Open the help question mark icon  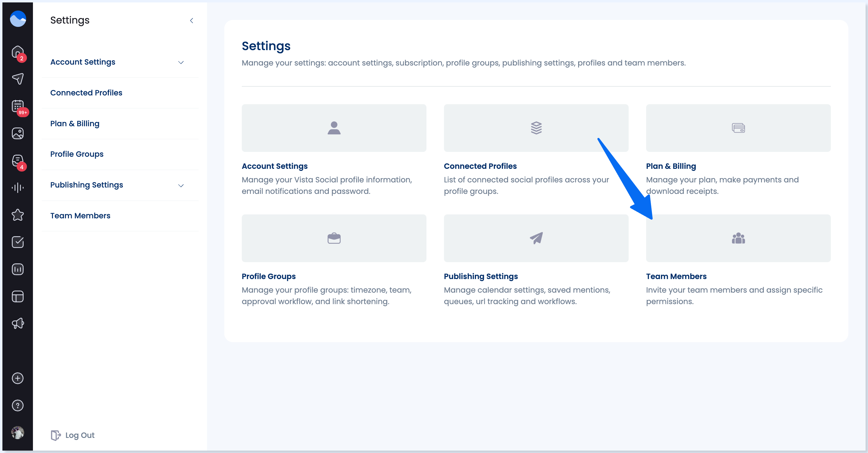pyautogui.click(x=18, y=406)
